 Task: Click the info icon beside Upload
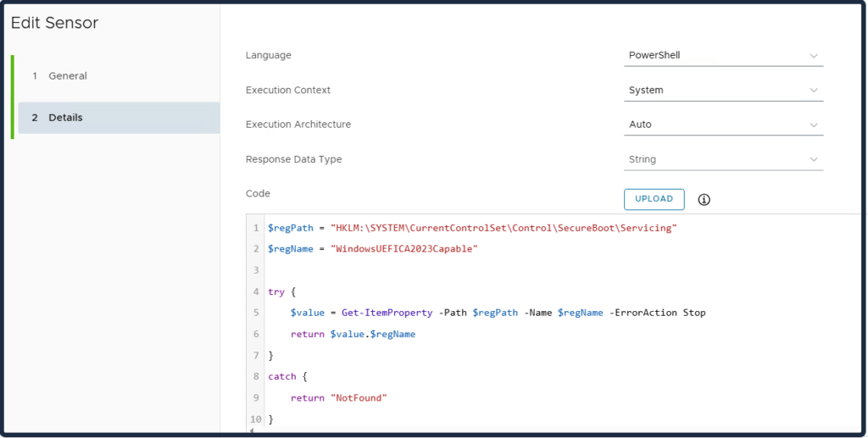704,200
